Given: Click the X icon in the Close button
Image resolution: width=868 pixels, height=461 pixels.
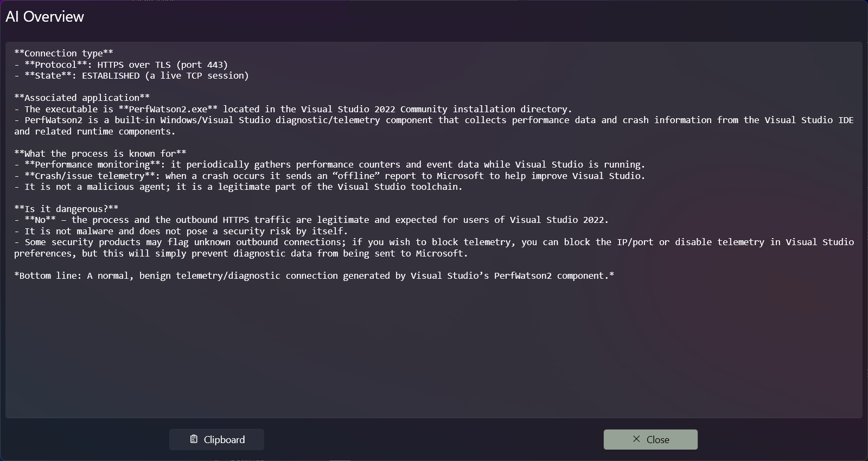Looking at the screenshot, I should click(636, 439).
